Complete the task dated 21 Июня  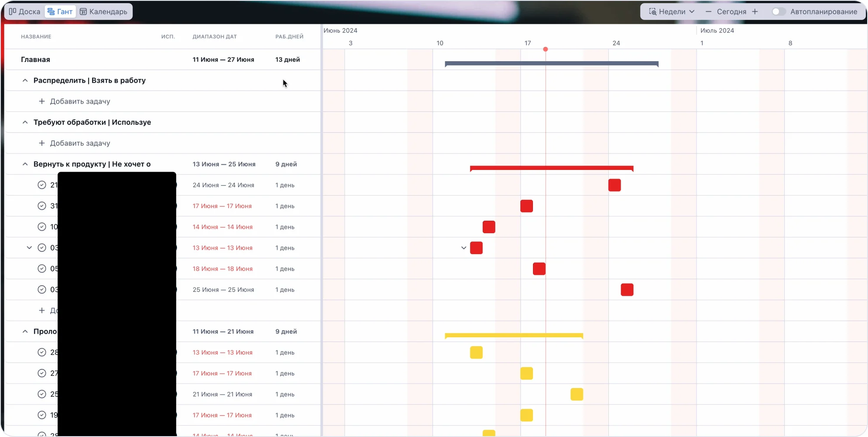pyautogui.click(x=42, y=395)
